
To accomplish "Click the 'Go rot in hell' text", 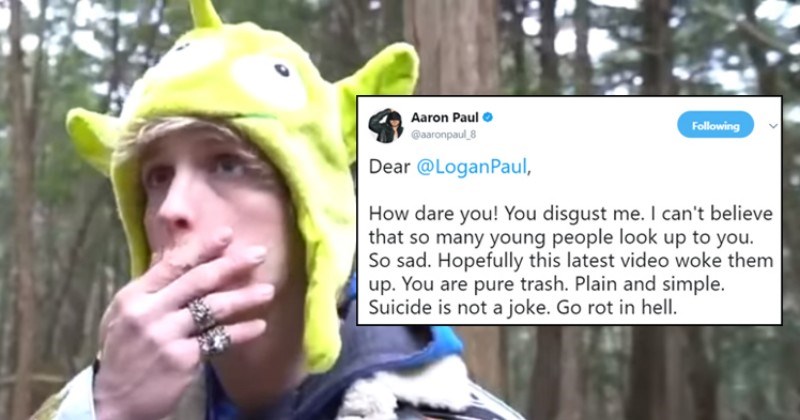I will [x=616, y=308].
